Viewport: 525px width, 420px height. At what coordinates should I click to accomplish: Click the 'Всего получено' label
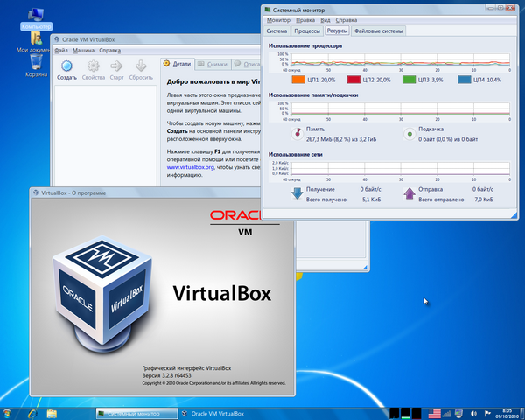pos(326,199)
